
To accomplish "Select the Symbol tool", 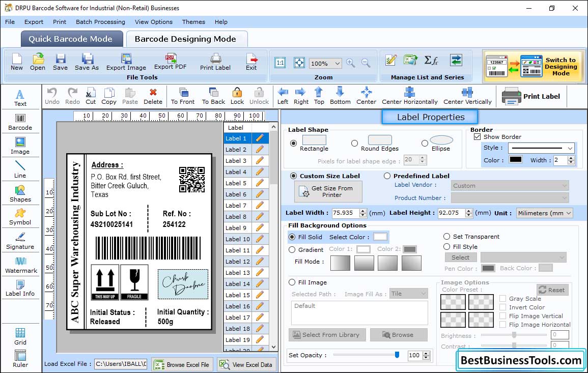I will coord(20,217).
